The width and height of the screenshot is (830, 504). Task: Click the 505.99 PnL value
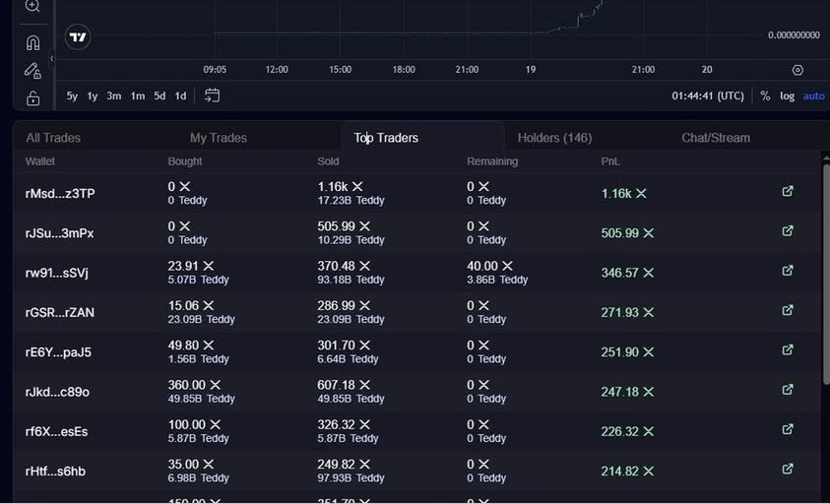[627, 233]
